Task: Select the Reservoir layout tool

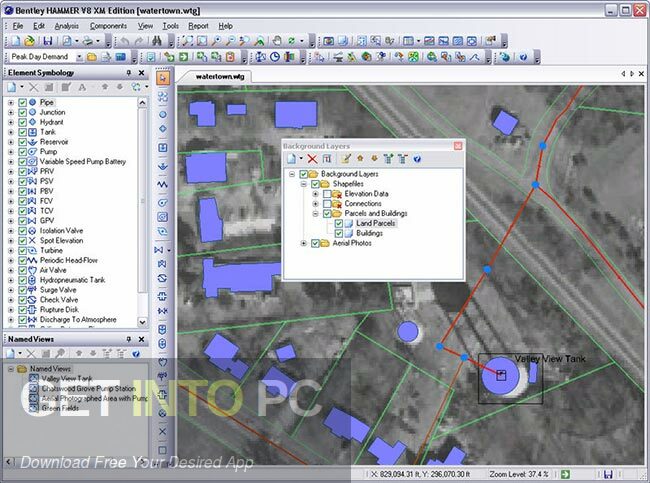Action: [x=163, y=166]
